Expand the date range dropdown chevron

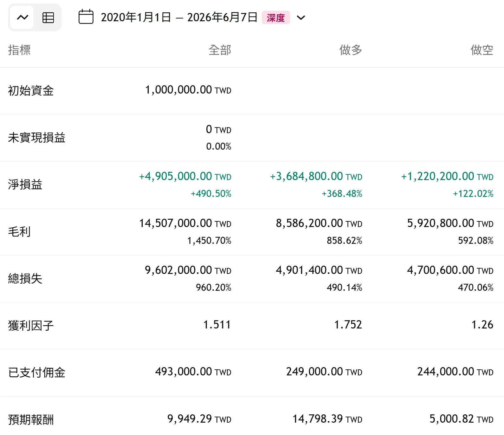(301, 18)
